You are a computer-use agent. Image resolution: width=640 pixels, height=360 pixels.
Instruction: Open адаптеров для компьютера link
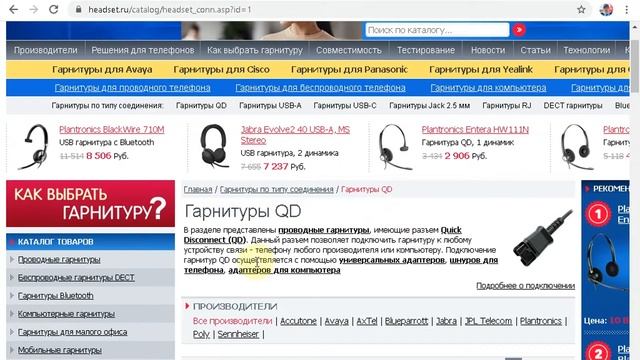[284, 270]
